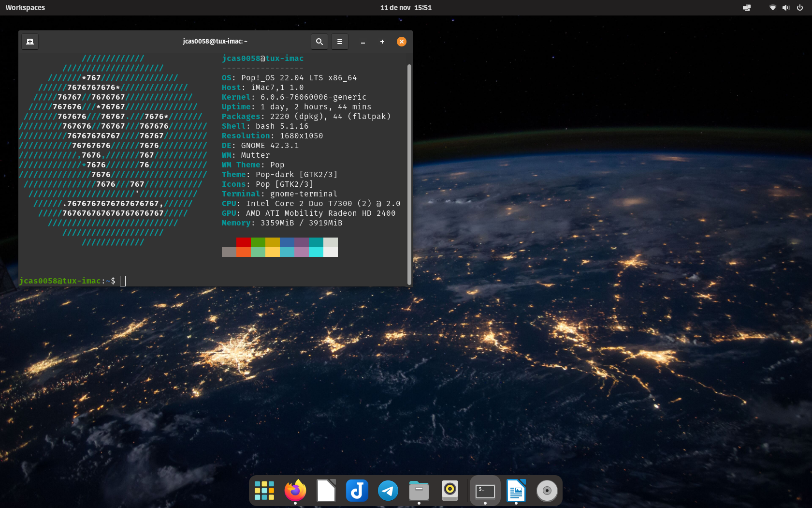Click the window tiling indicator icon
The image size is (812, 508).
click(x=747, y=8)
